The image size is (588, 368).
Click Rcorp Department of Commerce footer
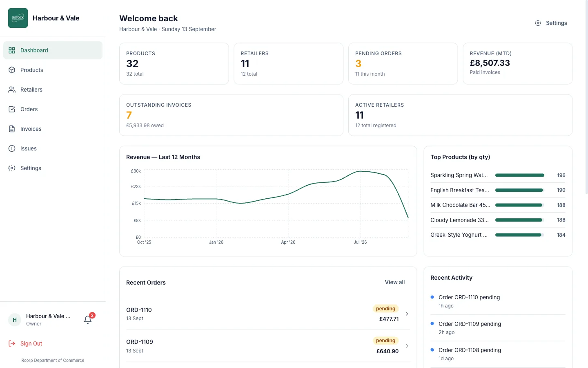tap(53, 360)
